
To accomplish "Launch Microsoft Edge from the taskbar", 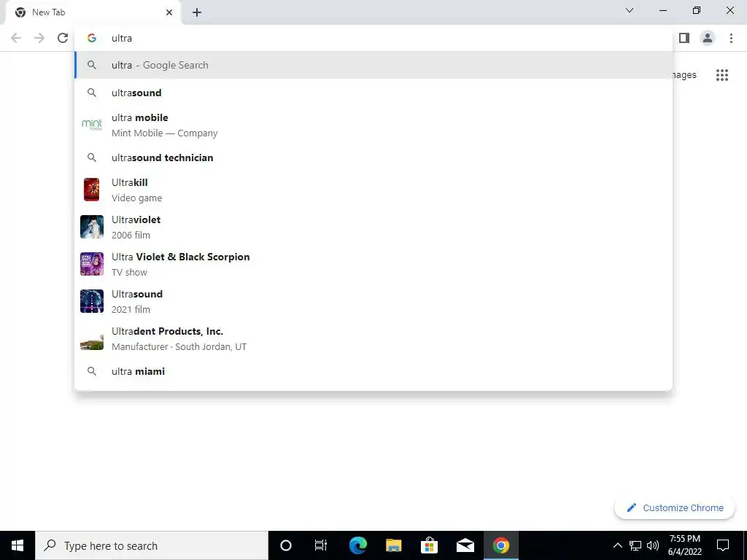I will pyautogui.click(x=357, y=545).
